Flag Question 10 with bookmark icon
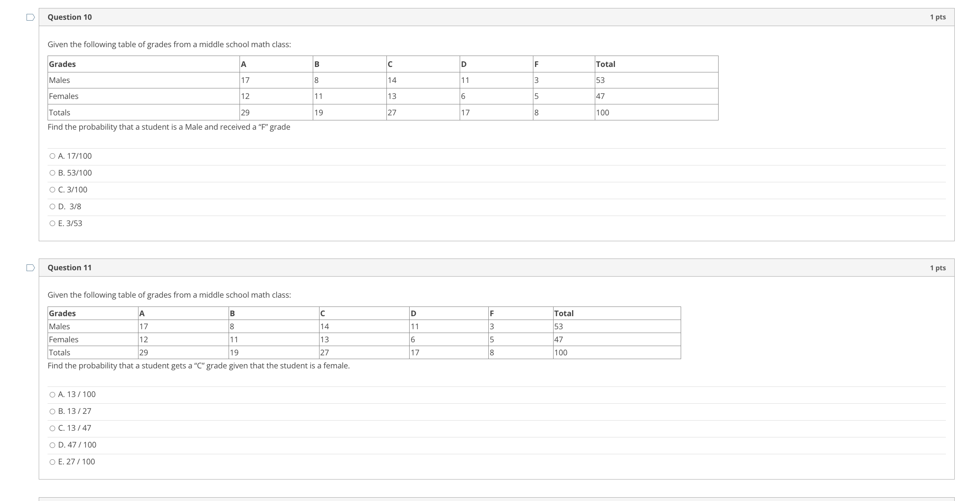Image resolution: width=980 pixels, height=501 pixels. (x=30, y=17)
